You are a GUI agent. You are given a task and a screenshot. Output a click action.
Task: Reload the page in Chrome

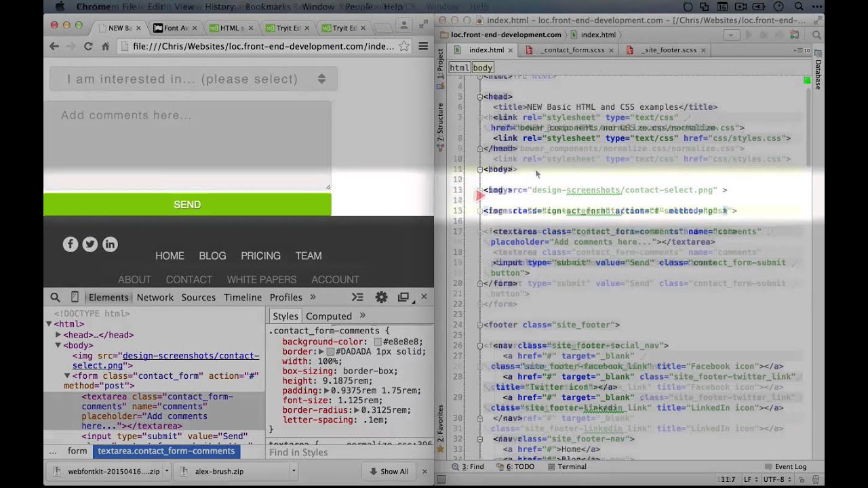(88, 46)
